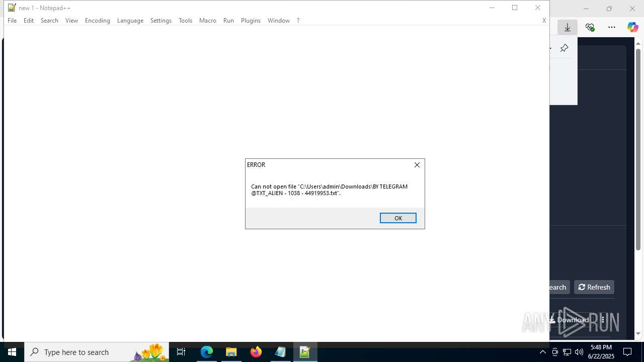Open the Macro menu

pos(207,21)
